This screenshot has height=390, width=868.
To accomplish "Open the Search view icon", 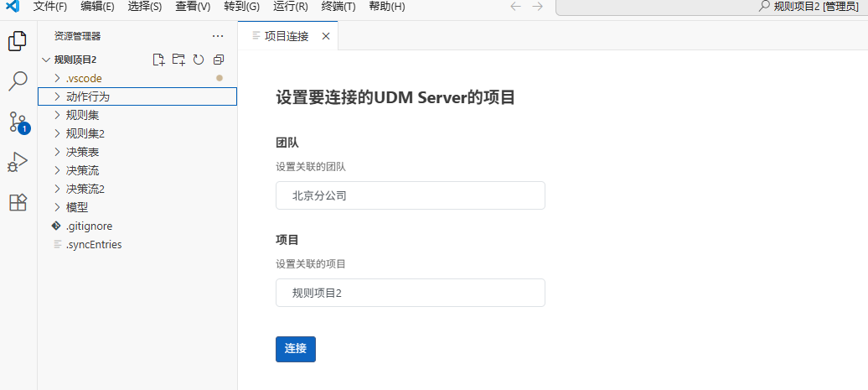I will tap(18, 81).
